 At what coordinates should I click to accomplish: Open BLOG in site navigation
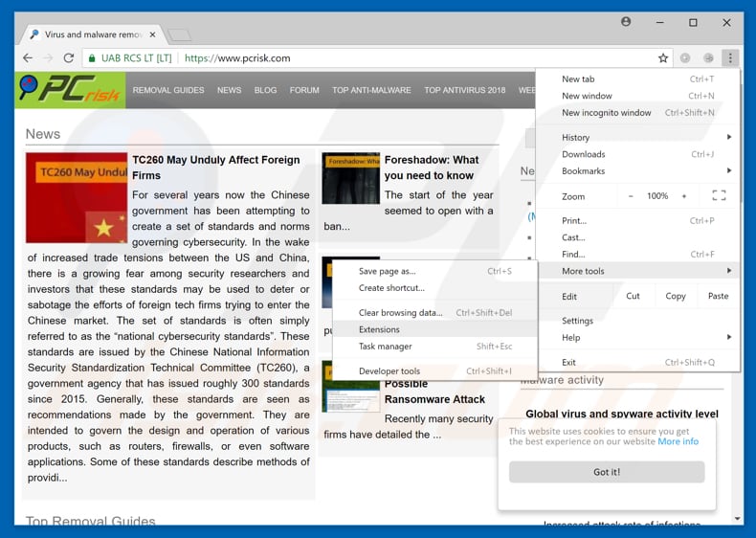click(265, 90)
